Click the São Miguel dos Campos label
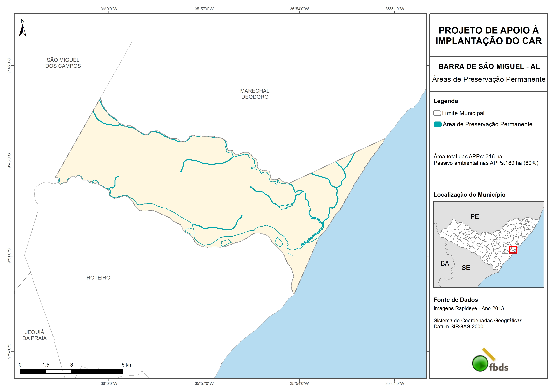Screen dimensions: 555x392 63,63
